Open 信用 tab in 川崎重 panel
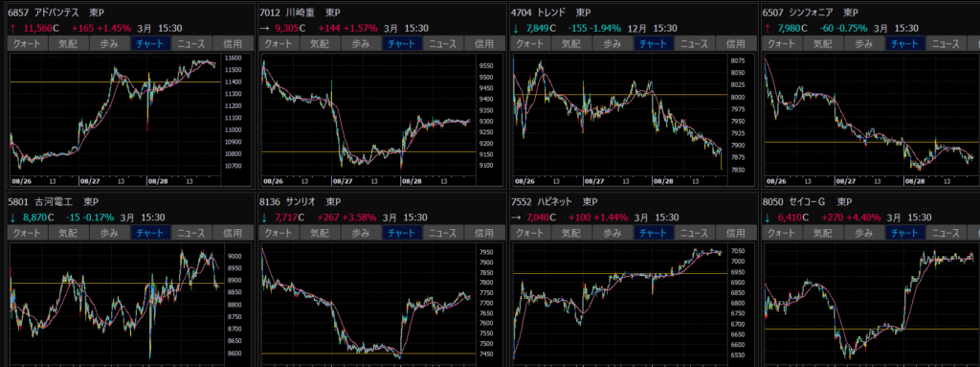980x367 pixels. (484, 44)
